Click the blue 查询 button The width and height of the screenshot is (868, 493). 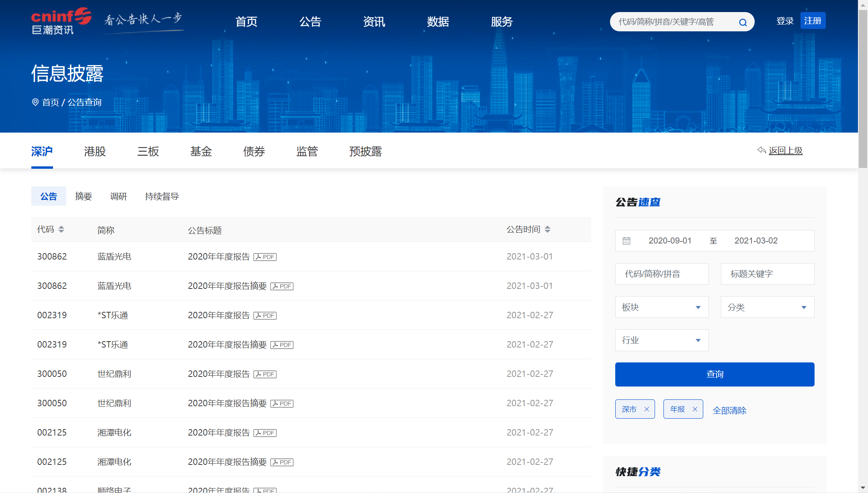[x=714, y=374]
